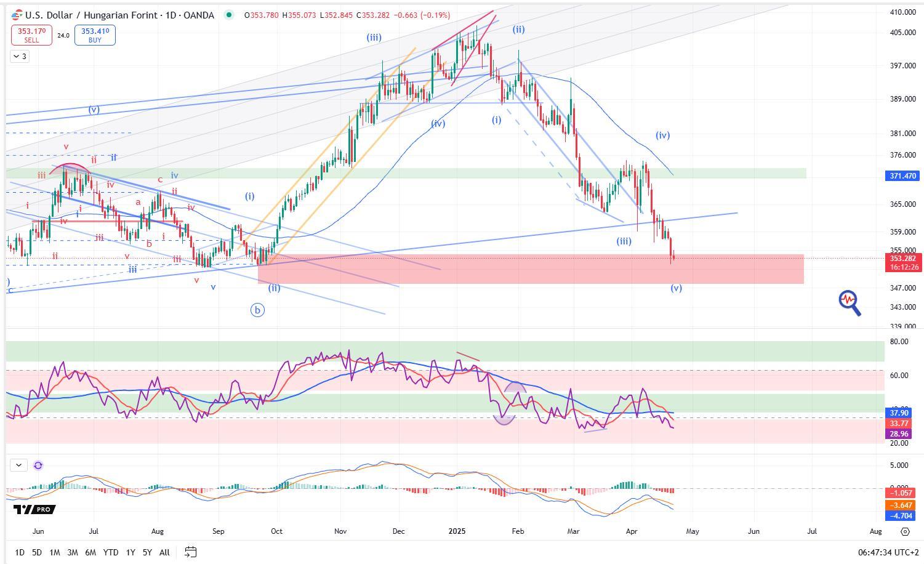Switch to the YTD time range
This screenshot has height=564, width=924.
tap(111, 552)
